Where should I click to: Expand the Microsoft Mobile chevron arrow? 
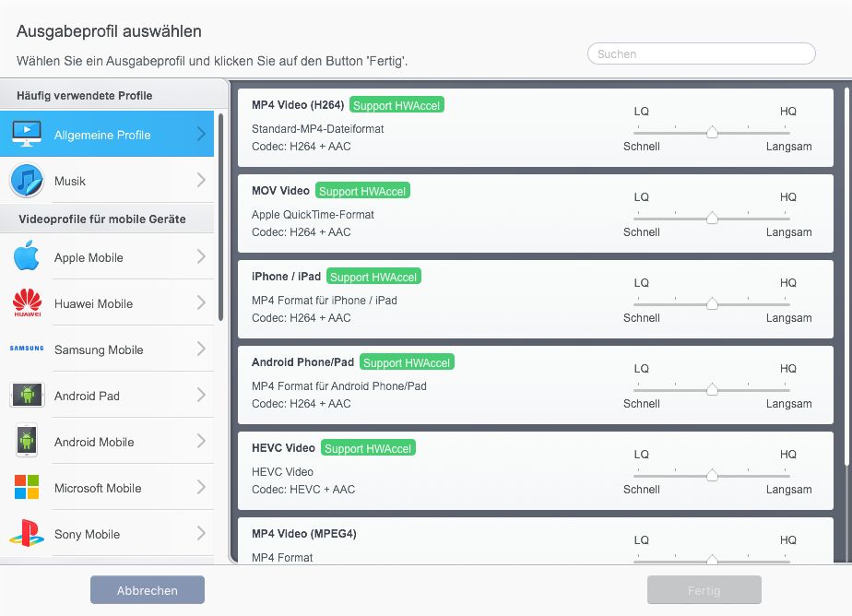coord(202,487)
